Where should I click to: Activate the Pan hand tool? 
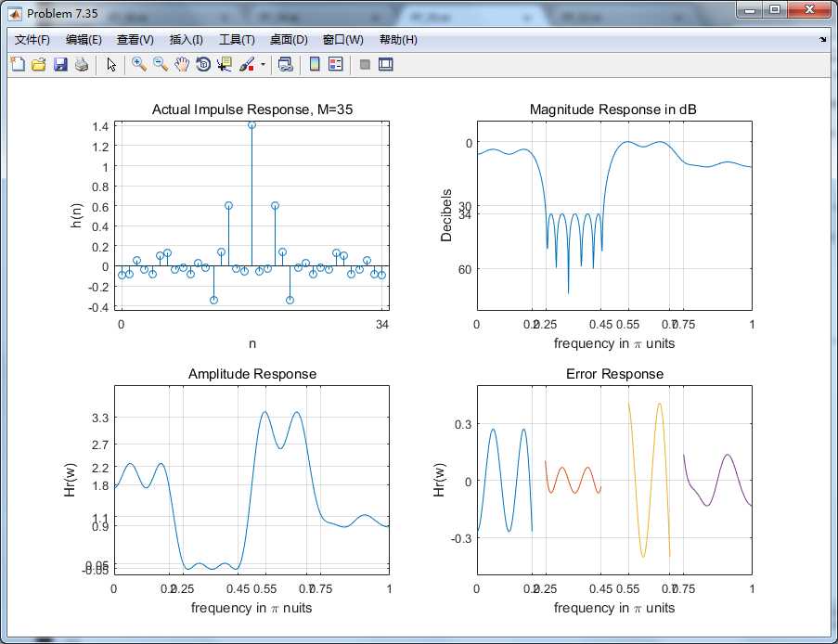(182, 64)
